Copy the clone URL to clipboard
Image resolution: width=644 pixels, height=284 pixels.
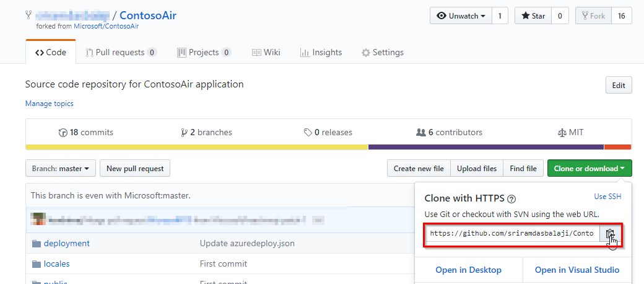click(610, 234)
